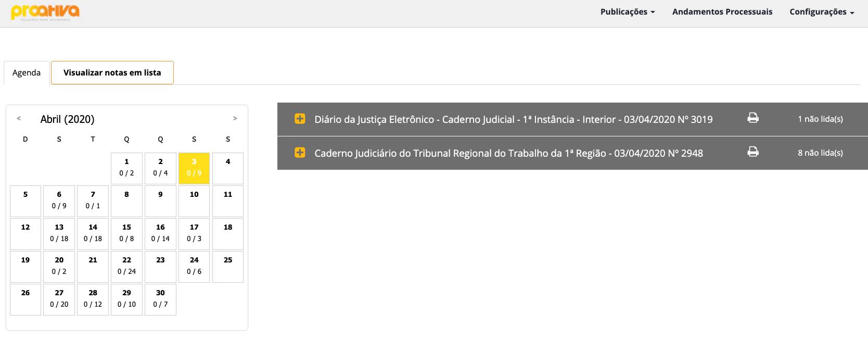Screen dimensions: 868x352
Task: Select April 6 with 0 / 9 notes
Action: coord(59,201)
